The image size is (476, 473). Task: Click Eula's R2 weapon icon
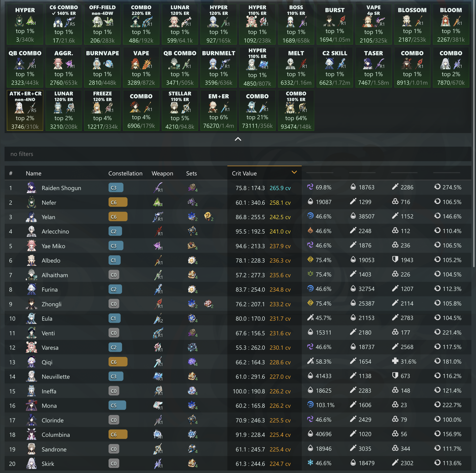158,318
